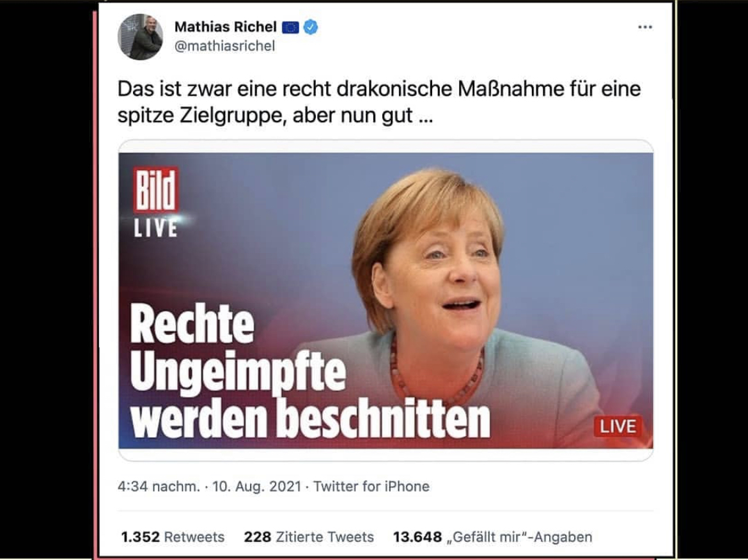View the 228 Zitierte Tweets
The width and height of the screenshot is (748, 560).
[x=309, y=537]
